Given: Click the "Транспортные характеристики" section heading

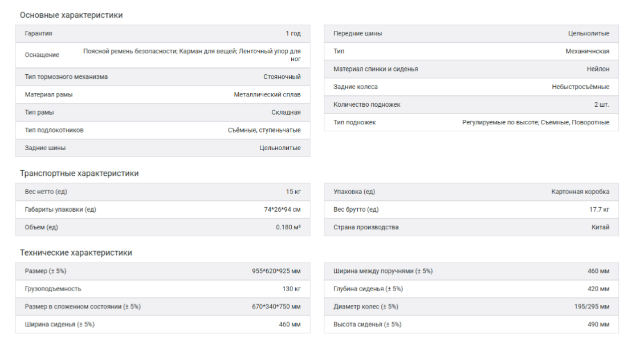Looking at the screenshot, I should click(79, 173).
